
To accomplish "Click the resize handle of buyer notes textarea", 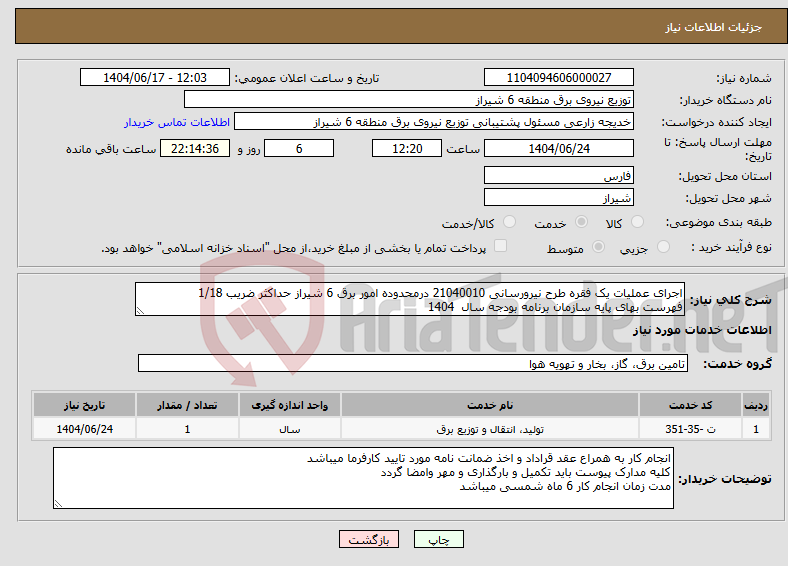I will pyautogui.click(x=58, y=504).
